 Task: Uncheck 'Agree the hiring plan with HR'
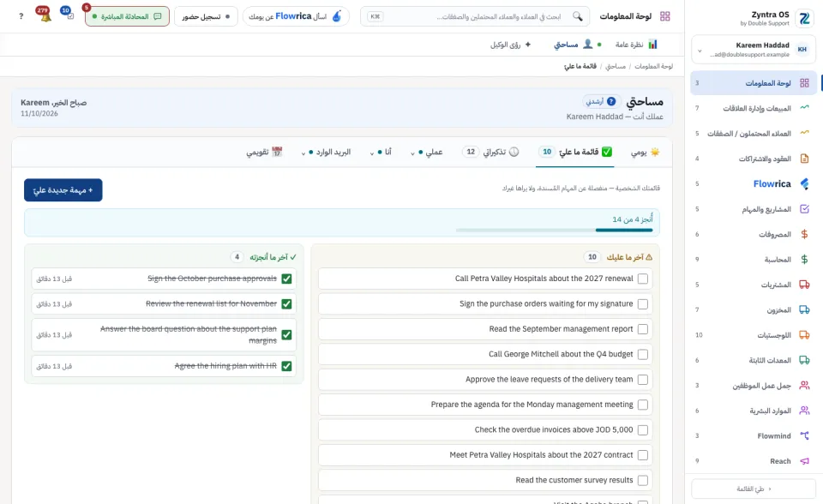click(286, 366)
